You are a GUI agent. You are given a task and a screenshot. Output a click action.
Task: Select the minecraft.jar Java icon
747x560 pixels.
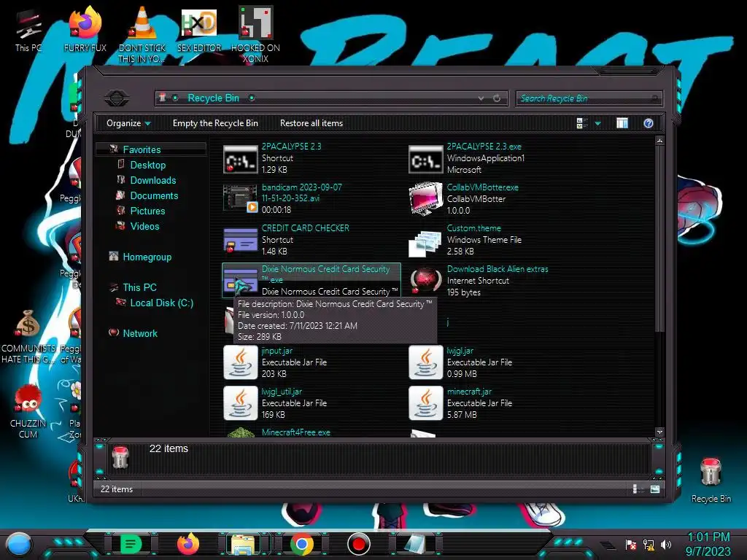[x=425, y=403]
